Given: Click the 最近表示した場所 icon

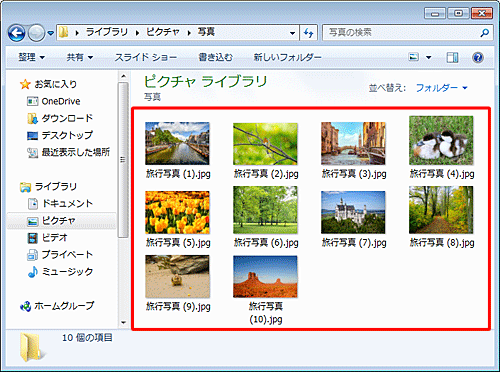Looking at the screenshot, I should 32,153.
